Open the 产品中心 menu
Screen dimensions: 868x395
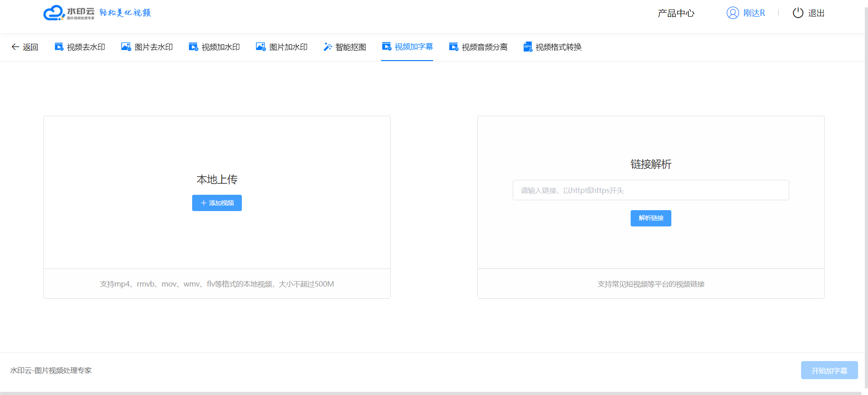tap(676, 13)
